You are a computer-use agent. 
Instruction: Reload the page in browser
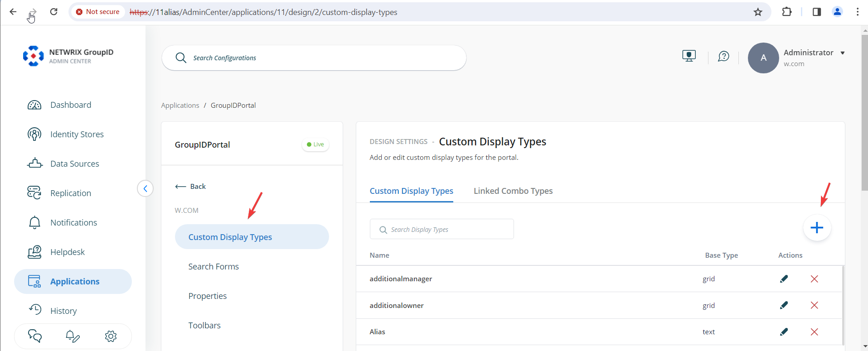53,12
